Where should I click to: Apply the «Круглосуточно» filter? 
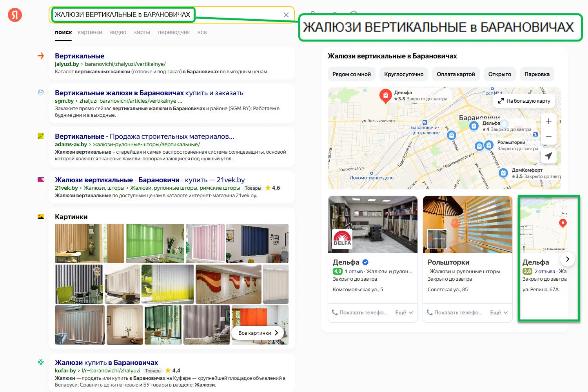pyautogui.click(x=404, y=74)
